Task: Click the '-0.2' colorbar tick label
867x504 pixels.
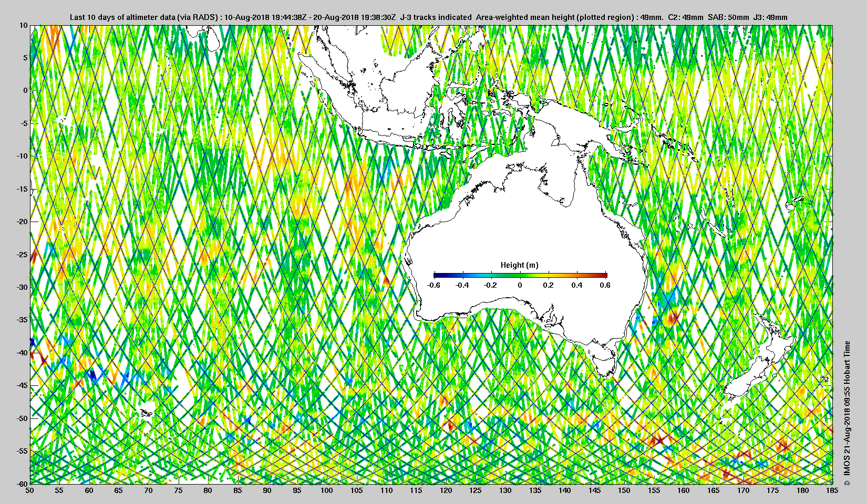Action: click(491, 285)
